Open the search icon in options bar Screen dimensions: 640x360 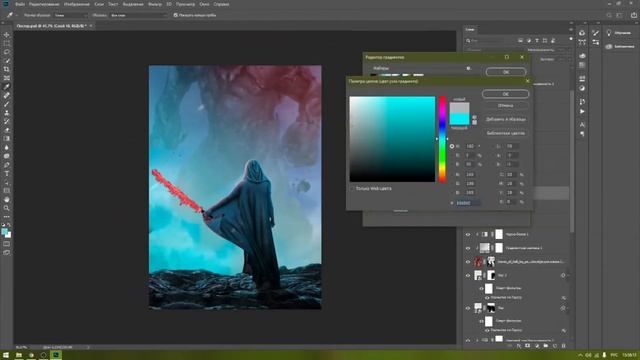pos(609,15)
